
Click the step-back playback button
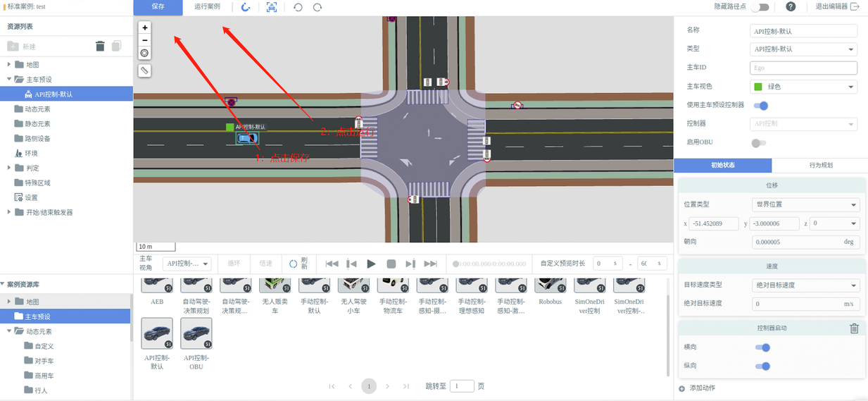(352, 264)
